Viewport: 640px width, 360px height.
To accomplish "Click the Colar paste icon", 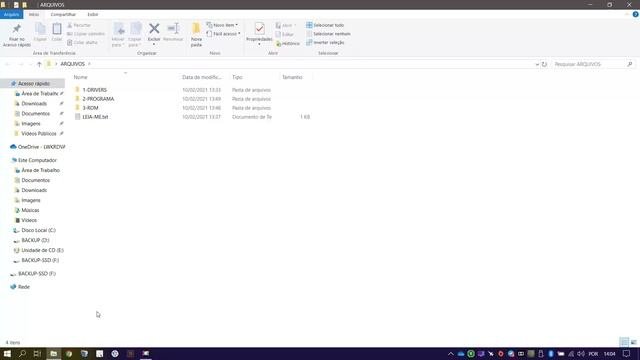I will point(57,29).
